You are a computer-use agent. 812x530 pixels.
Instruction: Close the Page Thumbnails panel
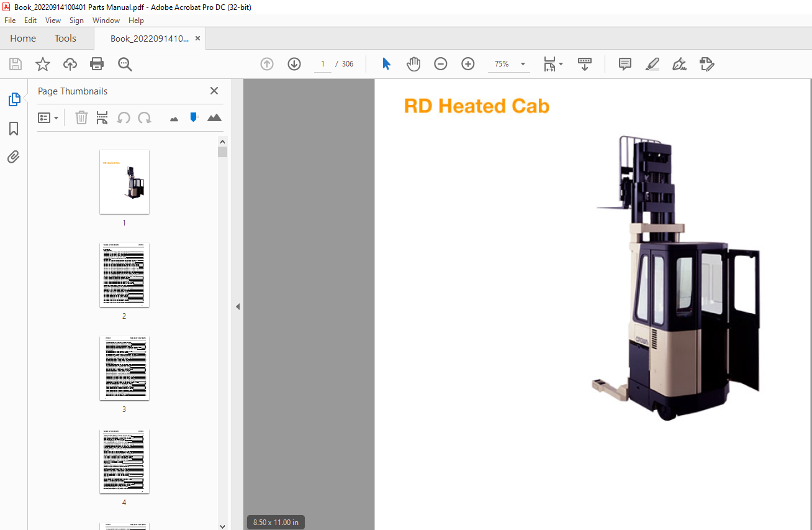point(214,91)
